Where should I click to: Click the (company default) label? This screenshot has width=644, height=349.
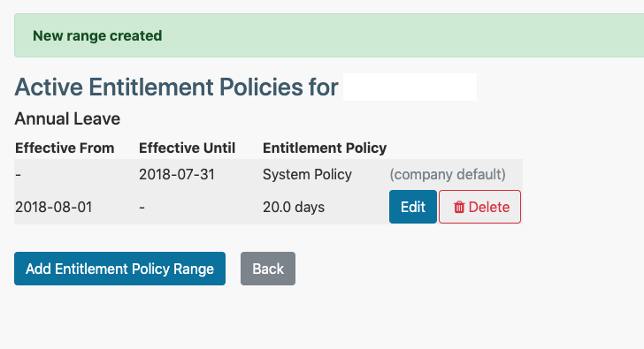click(x=448, y=175)
